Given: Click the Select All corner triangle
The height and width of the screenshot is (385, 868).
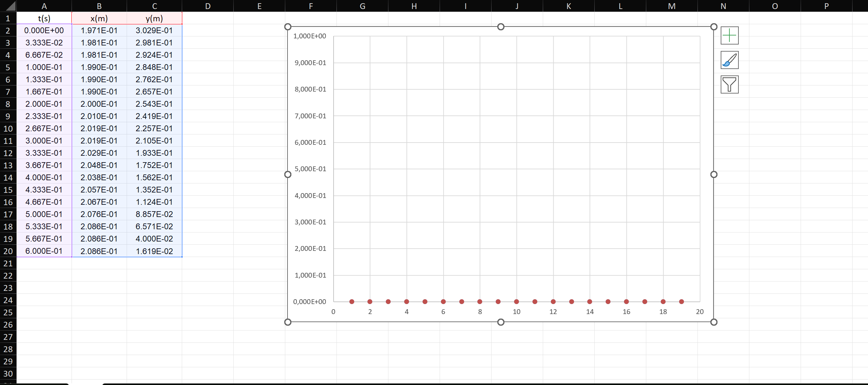Looking at the screenshot, I should point(8,6).
